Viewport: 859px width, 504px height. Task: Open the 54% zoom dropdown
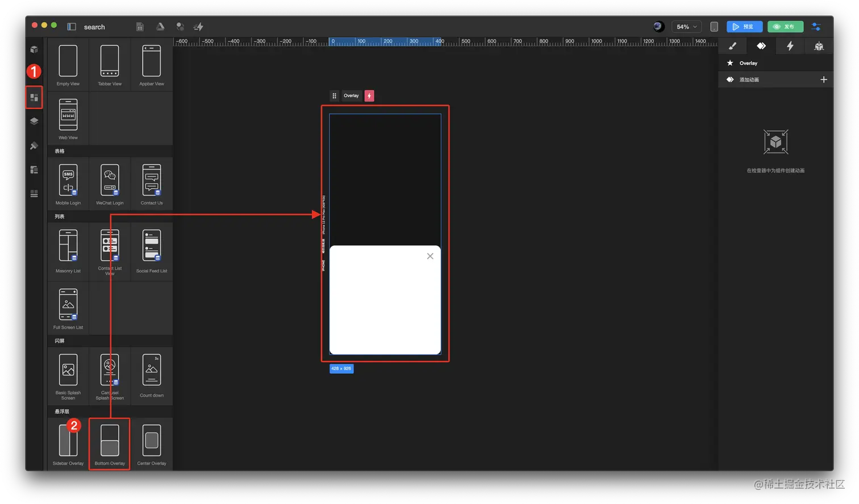(x=686, y=27)
